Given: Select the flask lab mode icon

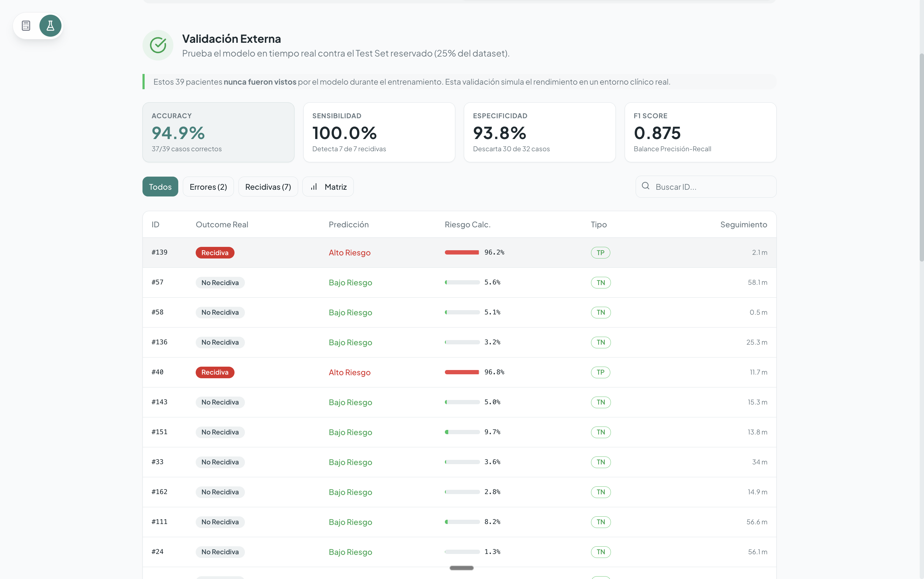Looking at the screenshot, I should pos(50,26).
